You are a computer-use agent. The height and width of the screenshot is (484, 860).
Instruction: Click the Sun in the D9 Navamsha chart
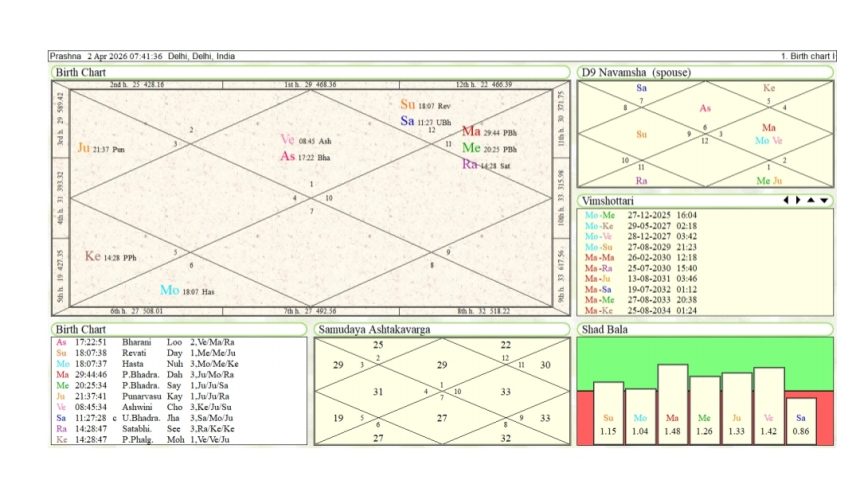tap(640, 133)
